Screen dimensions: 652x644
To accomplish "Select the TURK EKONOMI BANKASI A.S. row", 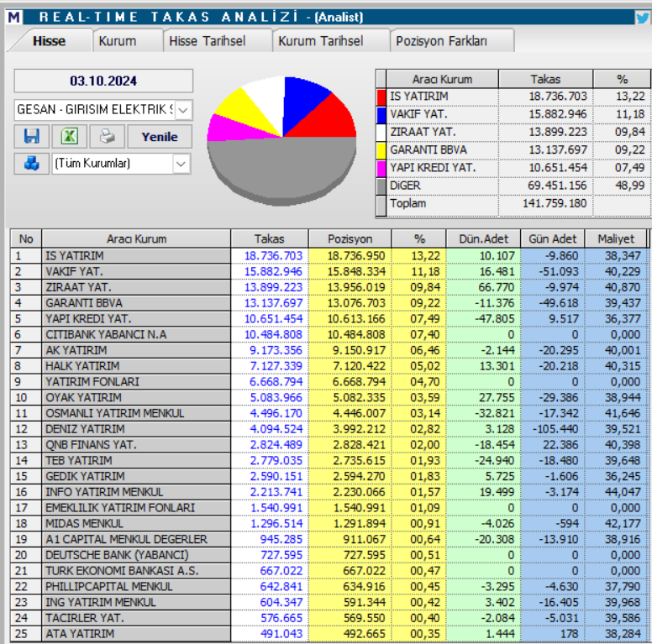I will coord(329,571).
